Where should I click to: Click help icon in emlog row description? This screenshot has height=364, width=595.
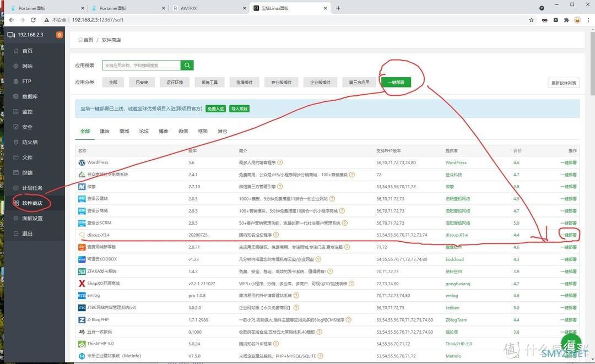pyautogui.click(x=296, y=295)
